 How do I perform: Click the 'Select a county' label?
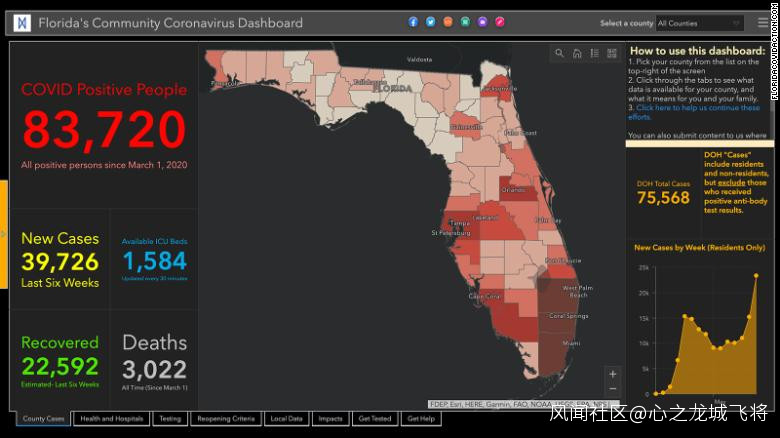tap(626, 23)
